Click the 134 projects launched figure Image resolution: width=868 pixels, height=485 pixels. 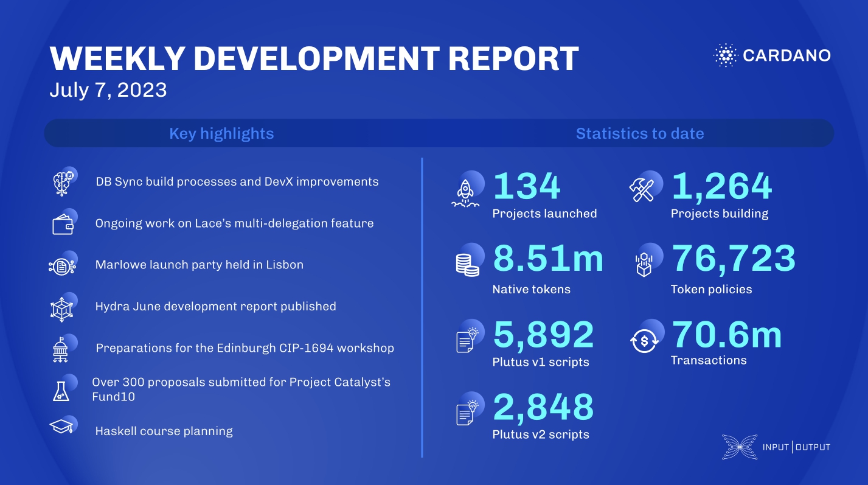point(526,186)
